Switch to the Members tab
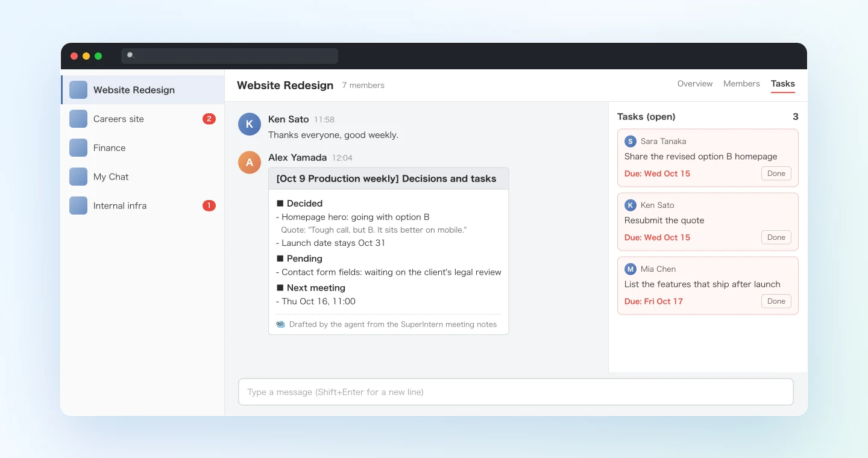This screenshot has height=458, width=868. click(x=741, y=84)
